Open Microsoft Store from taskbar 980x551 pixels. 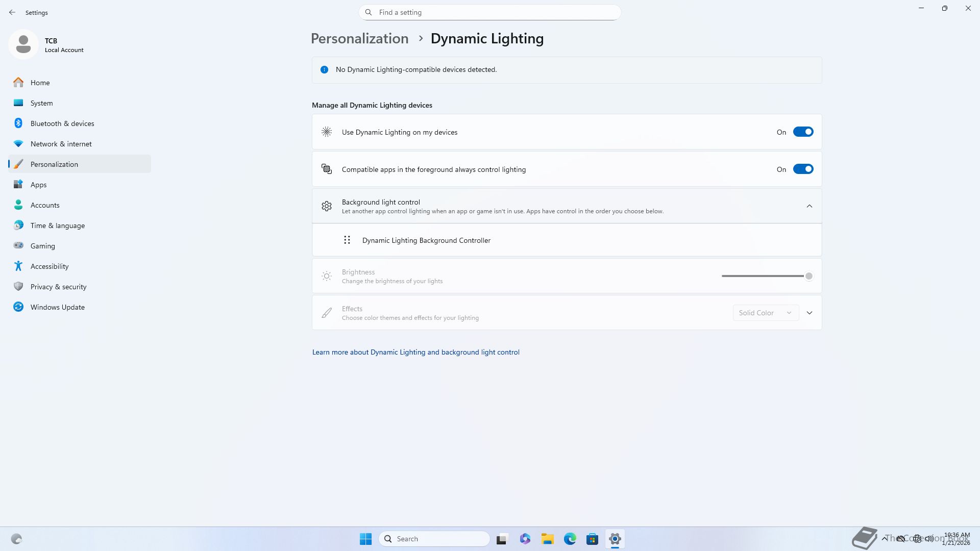tap(592, 539)
